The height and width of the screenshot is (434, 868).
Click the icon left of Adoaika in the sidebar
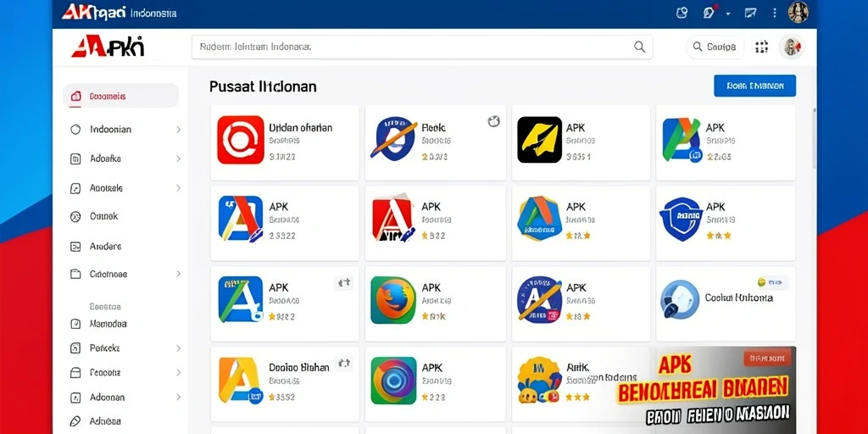tap(75, 159)
